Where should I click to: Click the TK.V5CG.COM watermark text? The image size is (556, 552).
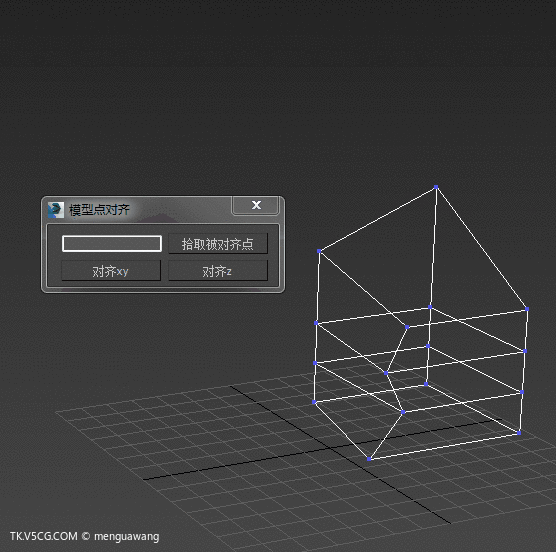click(44, 536)
